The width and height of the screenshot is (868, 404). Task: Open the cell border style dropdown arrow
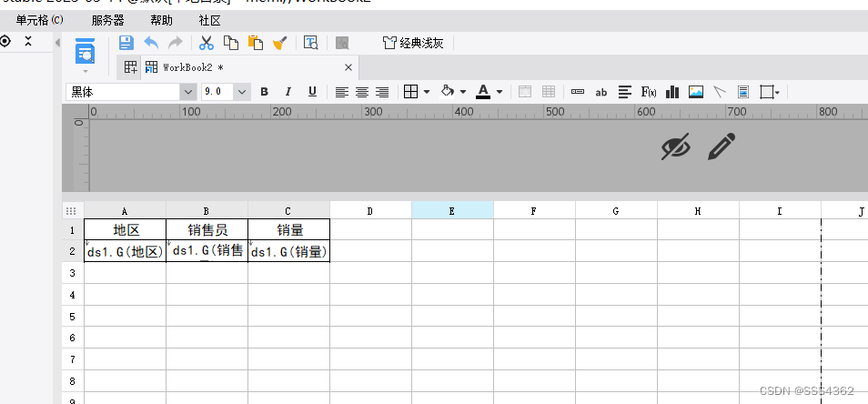[427, 92]
